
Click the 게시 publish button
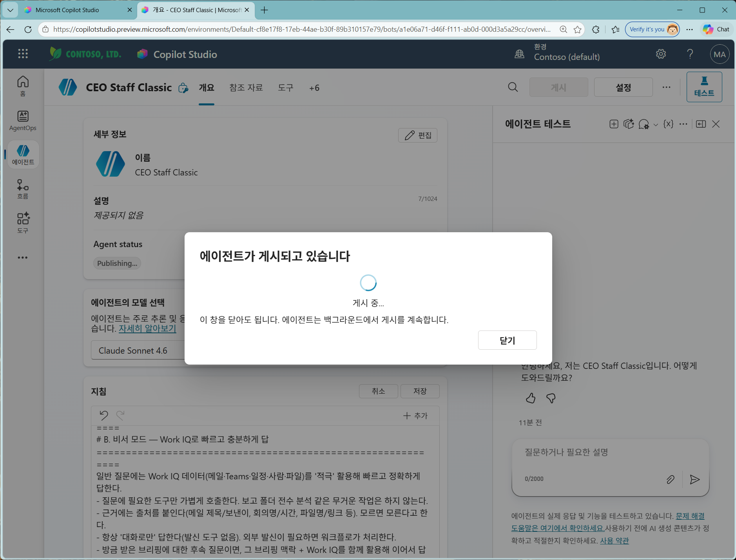click(558, 87)
